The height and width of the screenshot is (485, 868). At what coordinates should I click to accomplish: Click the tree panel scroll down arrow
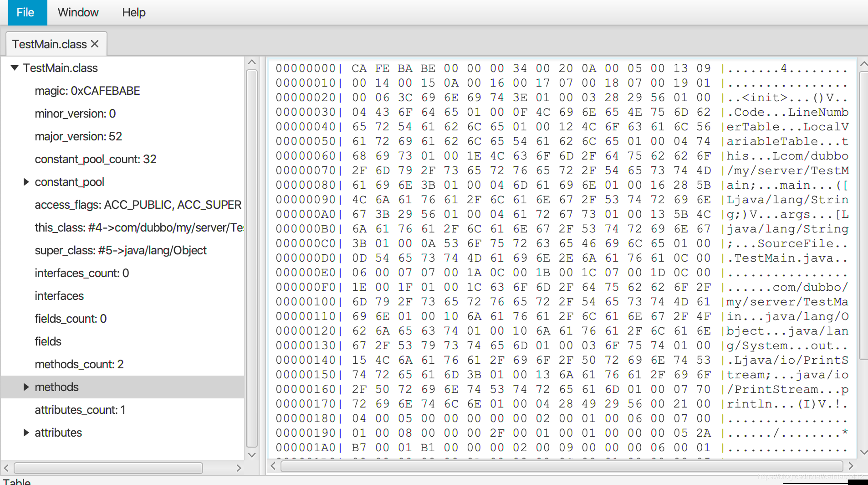tap(252, 455)
